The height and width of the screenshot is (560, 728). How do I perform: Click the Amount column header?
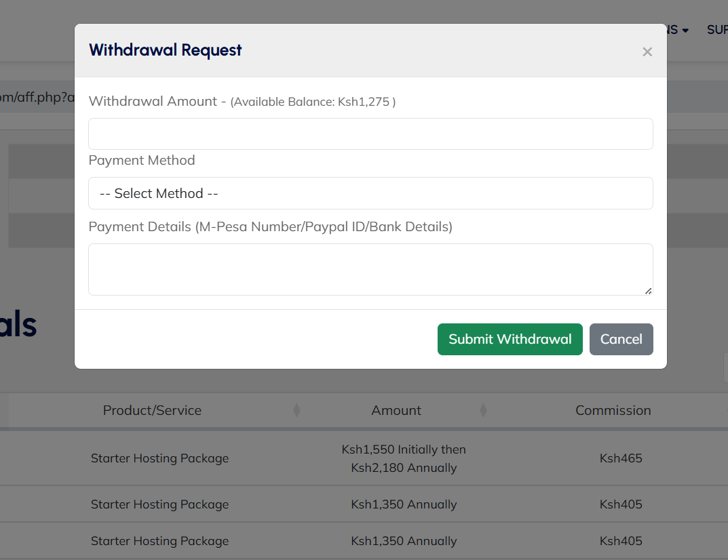coord(396,410)
